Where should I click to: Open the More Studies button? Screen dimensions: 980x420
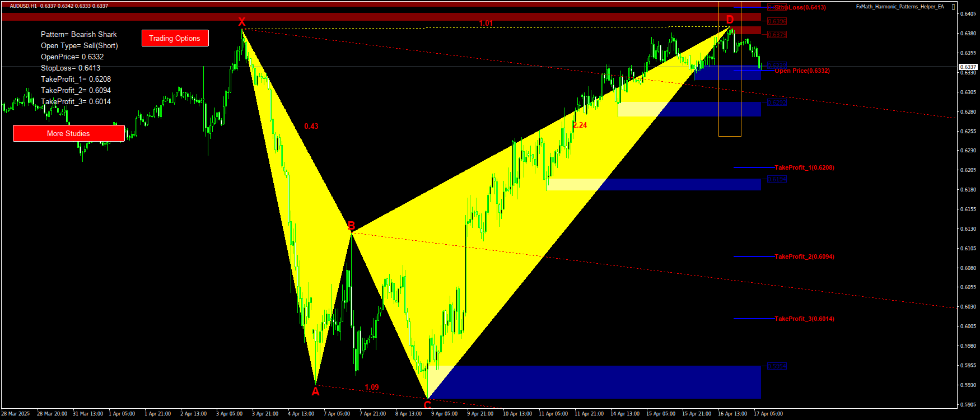68,133
